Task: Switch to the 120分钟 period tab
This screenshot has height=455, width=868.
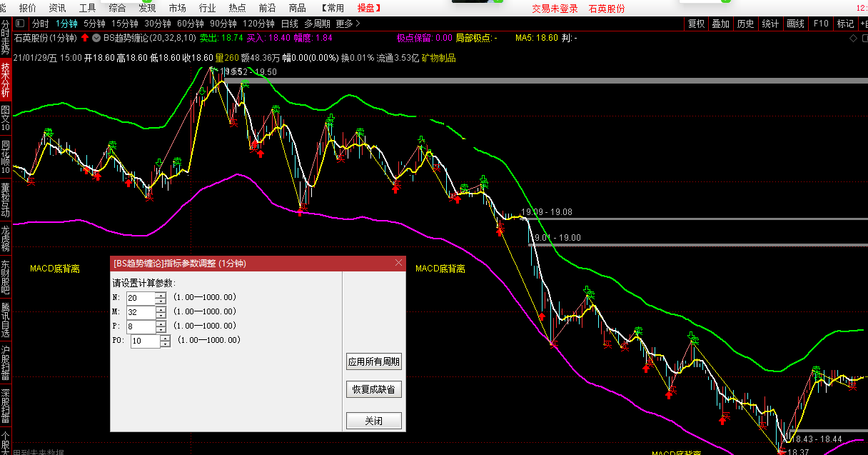Action: [x=259, y=24]
